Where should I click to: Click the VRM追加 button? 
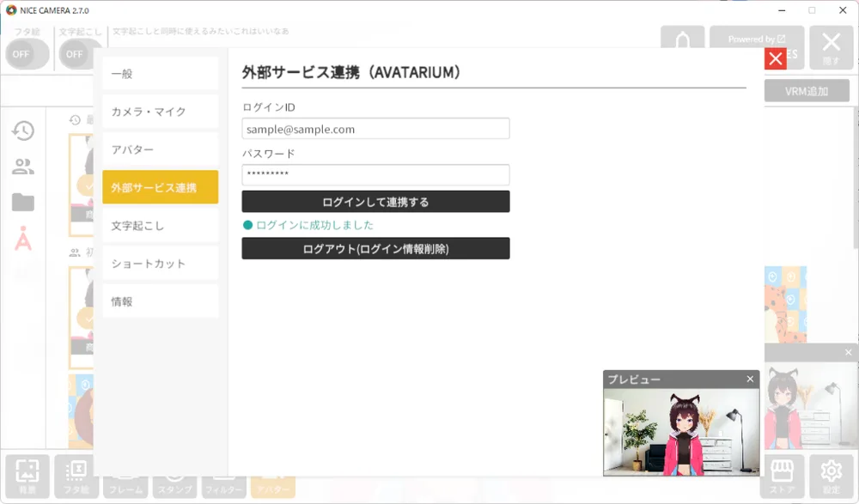807,91
